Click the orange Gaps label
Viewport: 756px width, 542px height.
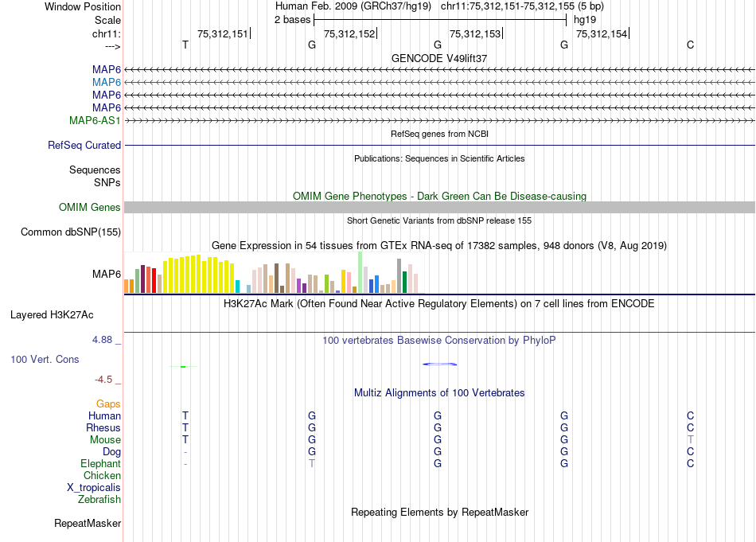108,404
